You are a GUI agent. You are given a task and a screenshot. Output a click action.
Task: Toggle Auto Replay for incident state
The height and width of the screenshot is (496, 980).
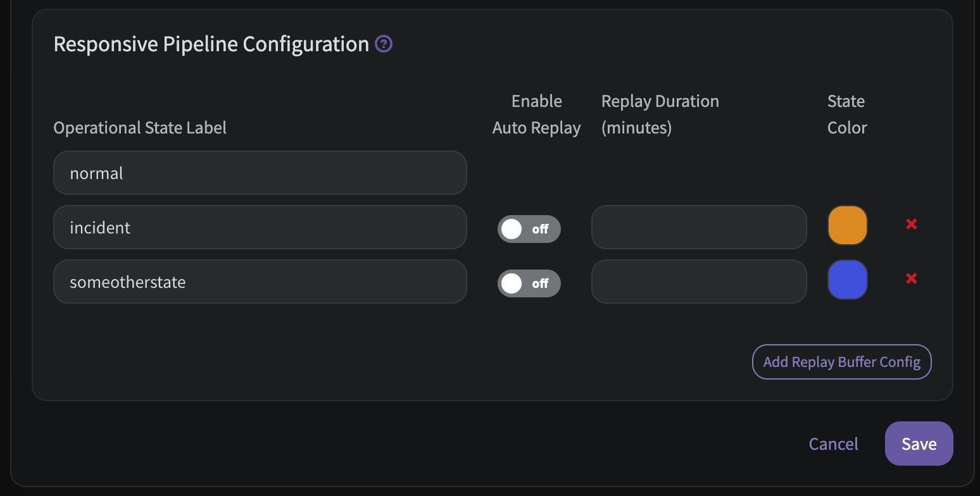[x=529, y=229]
